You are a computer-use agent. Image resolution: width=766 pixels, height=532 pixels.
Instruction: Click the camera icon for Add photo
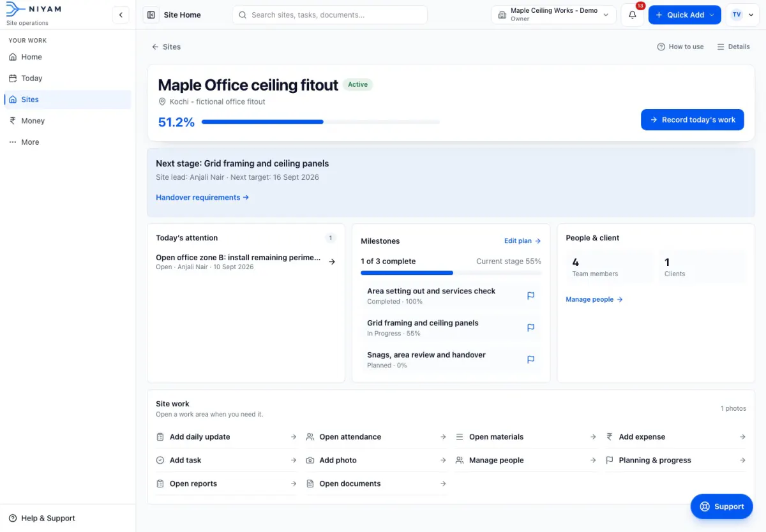click(310, 461)
